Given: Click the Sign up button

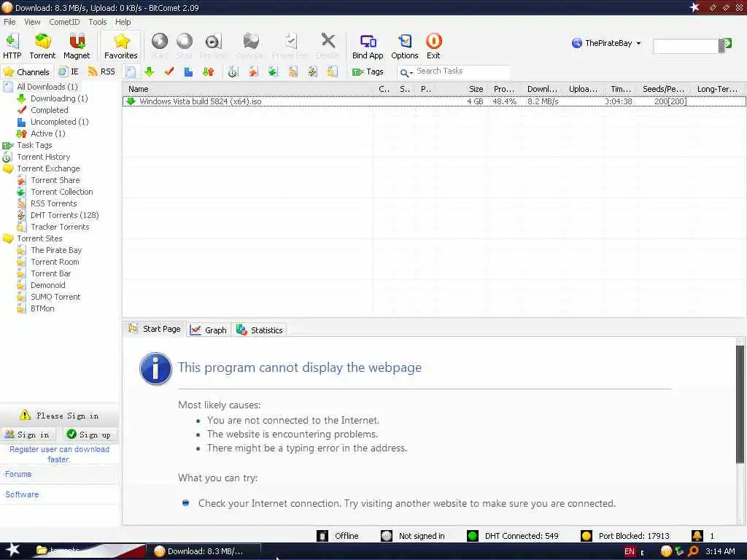Looking at the screenshot, I should coord(90,435).
